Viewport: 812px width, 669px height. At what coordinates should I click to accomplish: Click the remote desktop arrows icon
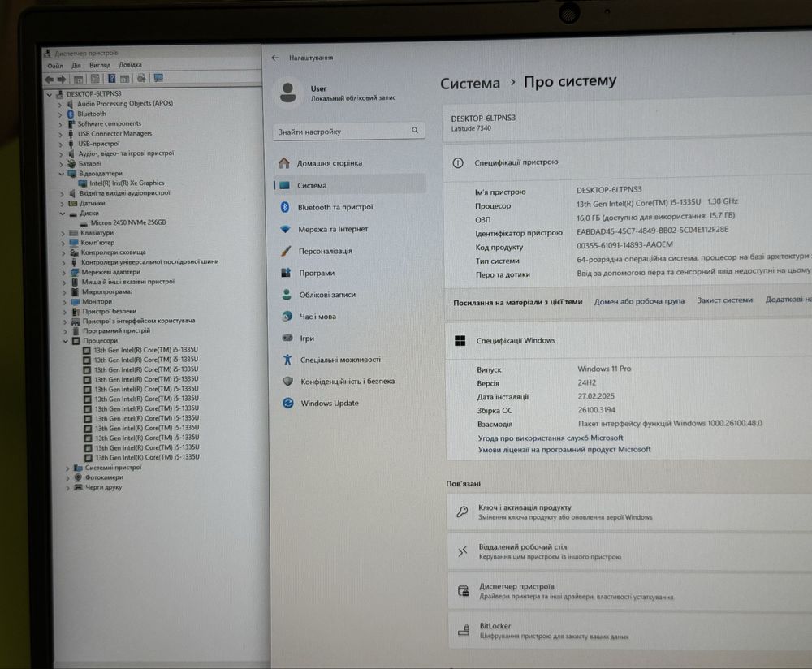[x=463, y=551]
